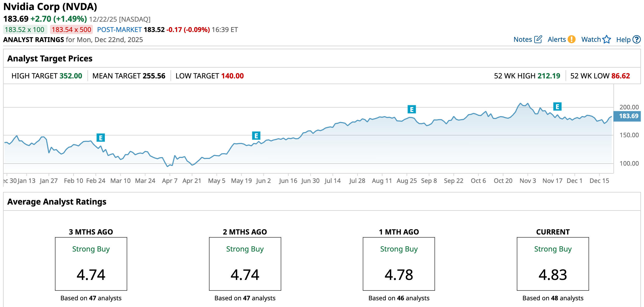Click the red ask price 183.54 x 500
Viewport: 644px width, 307px height.
pos(71,30)
